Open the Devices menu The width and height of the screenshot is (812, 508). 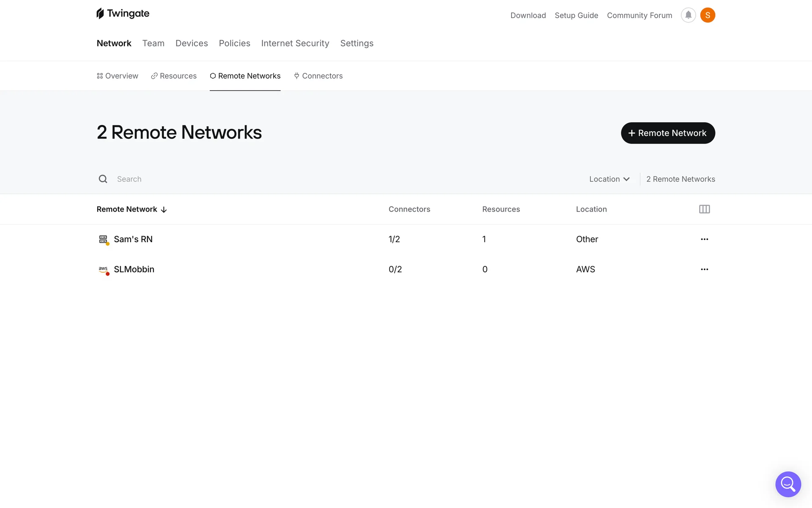(192, 43)
